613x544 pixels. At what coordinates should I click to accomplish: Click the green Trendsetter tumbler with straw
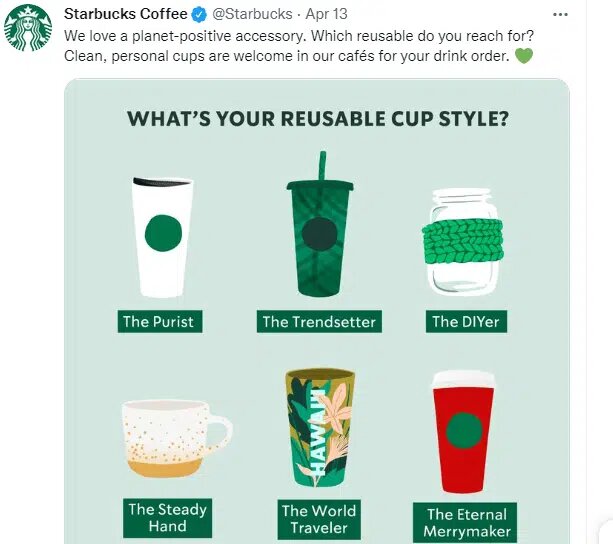tap(320, 228)
